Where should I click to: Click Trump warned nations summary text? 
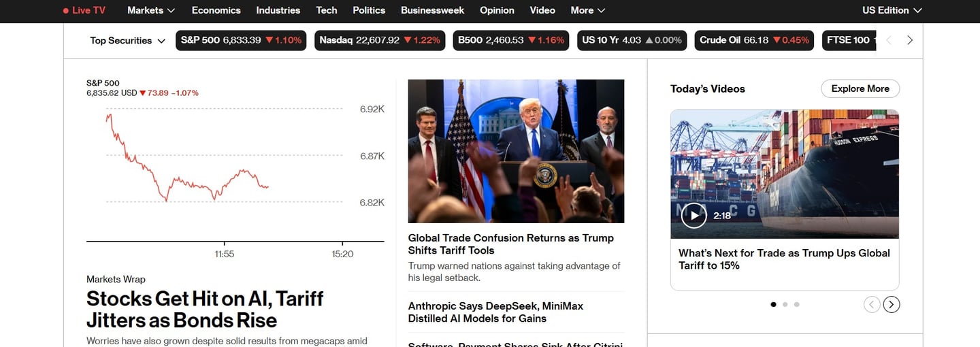pyautogui.click(x=514, y=271)
